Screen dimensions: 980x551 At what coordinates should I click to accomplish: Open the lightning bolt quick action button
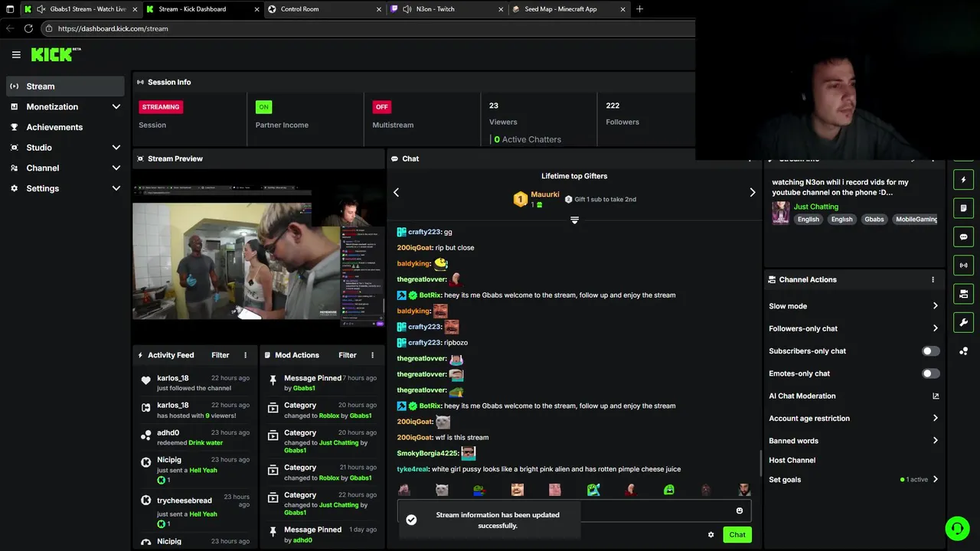click(963, 180)
